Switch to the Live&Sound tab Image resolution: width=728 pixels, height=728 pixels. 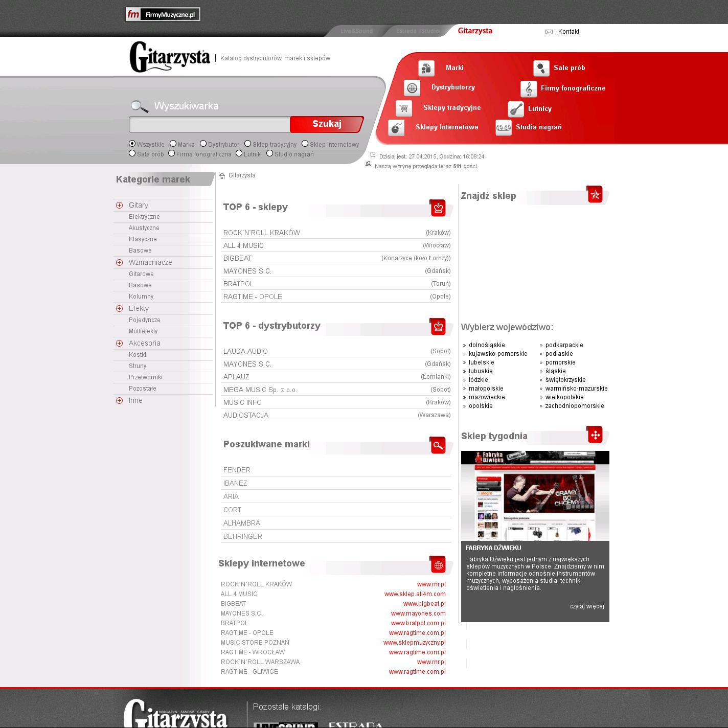[x=357, y=31]
